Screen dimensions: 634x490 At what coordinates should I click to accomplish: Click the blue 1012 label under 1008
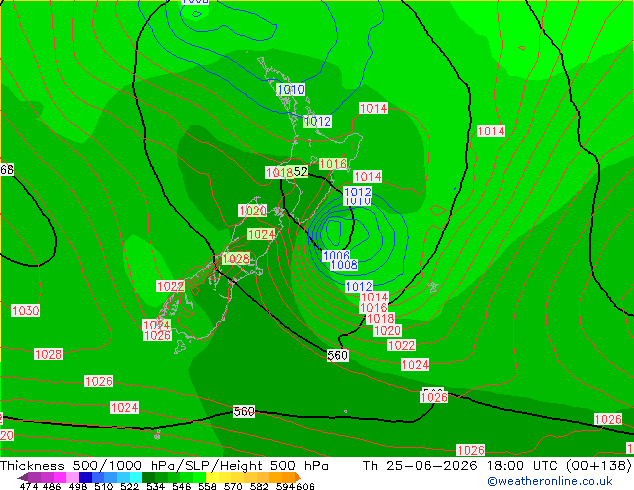pos(359,287)
